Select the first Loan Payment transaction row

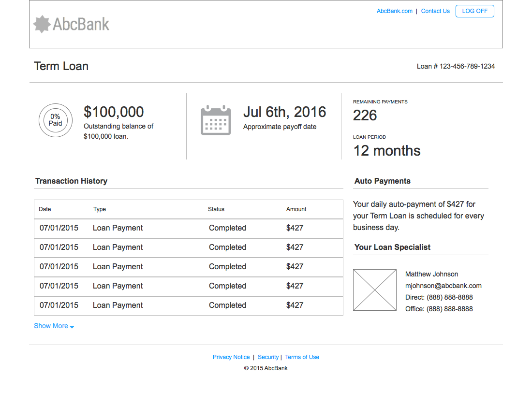(188, 228)
